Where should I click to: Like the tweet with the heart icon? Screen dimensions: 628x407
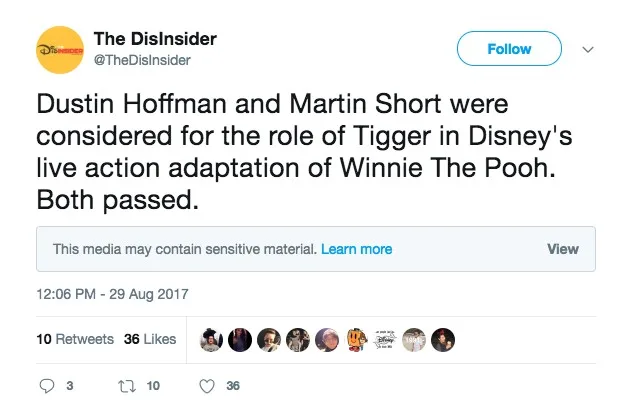pyautogui.click(x=207, y=385)
